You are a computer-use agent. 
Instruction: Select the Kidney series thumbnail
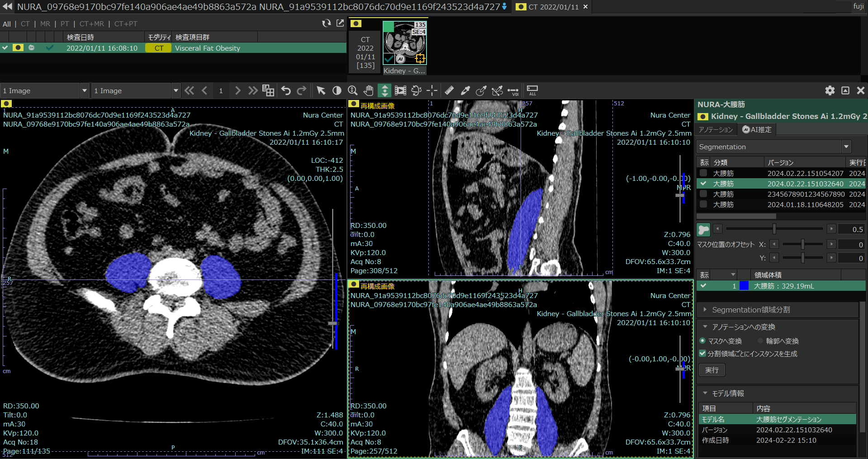[404, 43]
